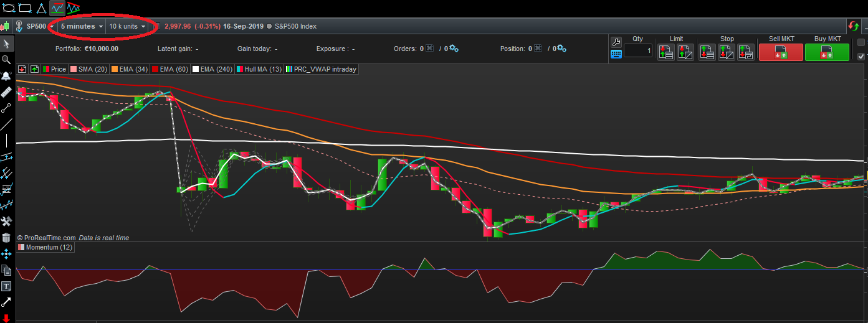Open the EMA (34) indicator label
This screenshot has height=323, width=868.
pos(130,69)
